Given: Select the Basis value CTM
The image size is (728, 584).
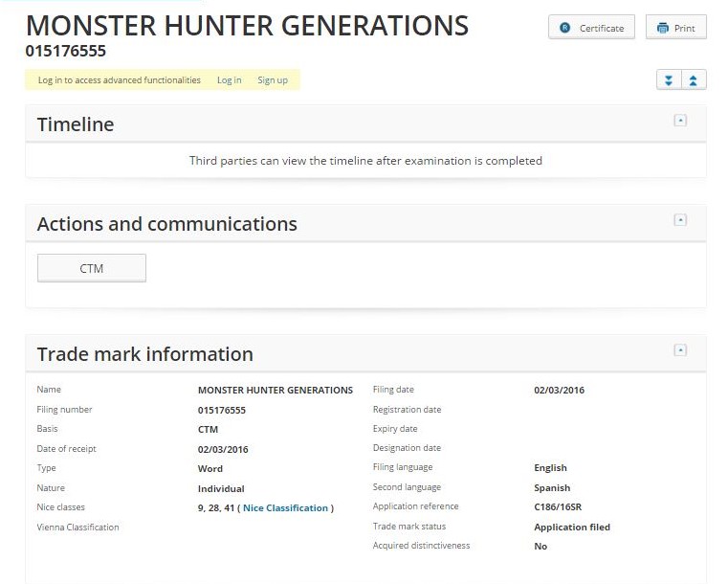Looking at the screenshot, I should coord(208,429).
